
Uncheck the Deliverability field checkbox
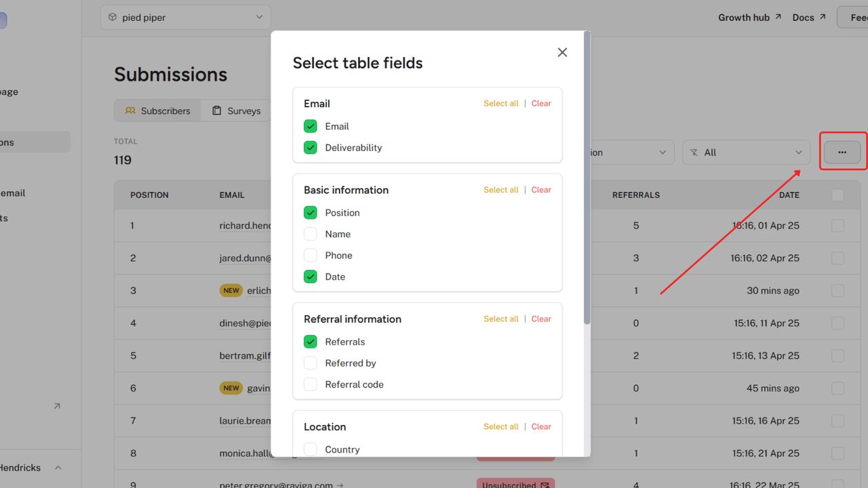coord(310,147)
